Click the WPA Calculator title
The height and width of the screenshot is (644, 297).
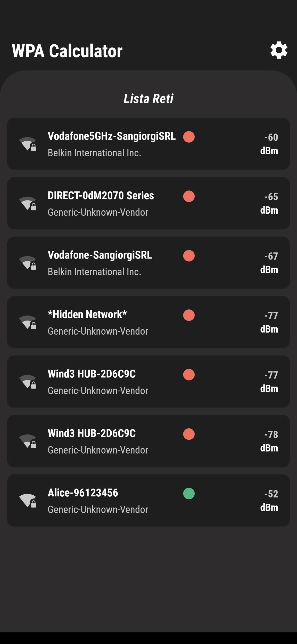point(67,51)
